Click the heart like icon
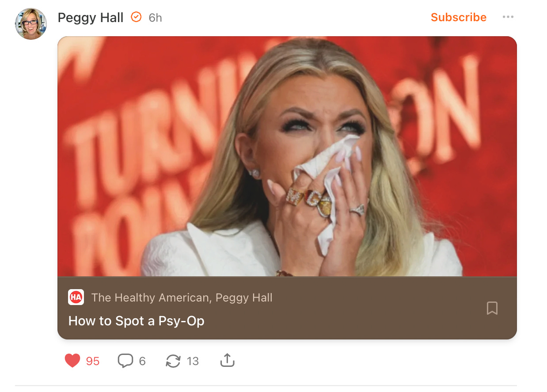The image size is (547, 392). tap(72, 361)
